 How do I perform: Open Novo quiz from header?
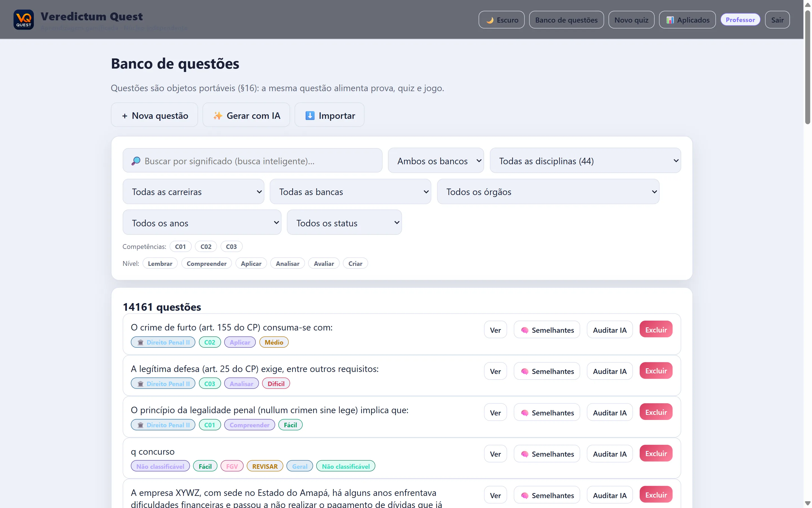631,20
